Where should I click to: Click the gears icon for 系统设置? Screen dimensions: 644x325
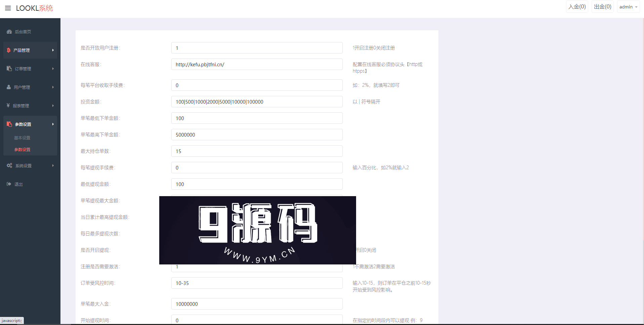click(9, 166)
